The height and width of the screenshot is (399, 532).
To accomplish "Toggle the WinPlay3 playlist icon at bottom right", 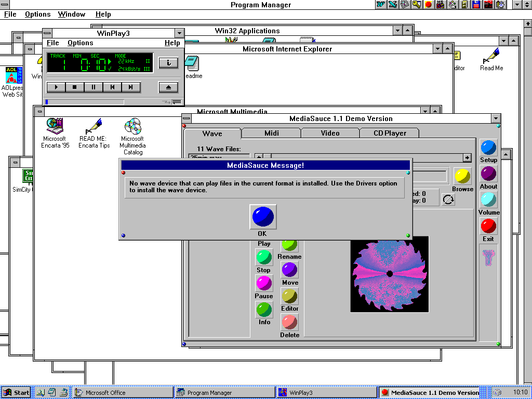I will click(177, 102).
